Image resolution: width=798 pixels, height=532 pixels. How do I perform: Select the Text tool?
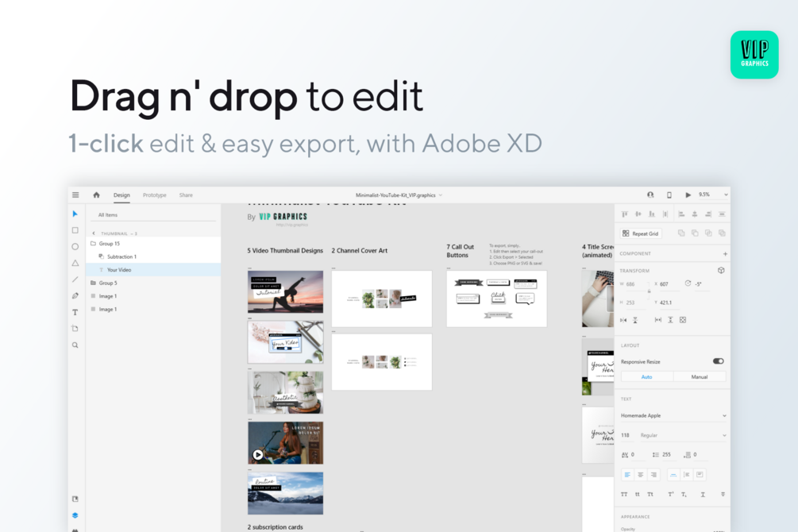point(75,312)
